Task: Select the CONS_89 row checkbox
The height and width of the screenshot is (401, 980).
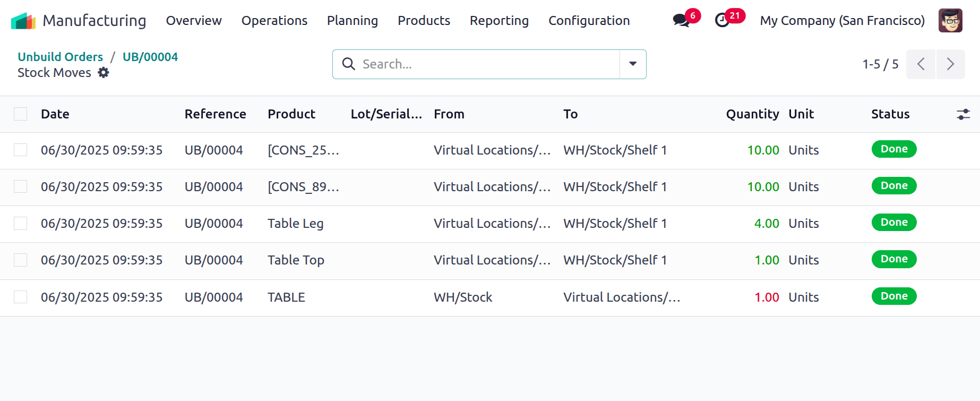Action: (20, 187)
